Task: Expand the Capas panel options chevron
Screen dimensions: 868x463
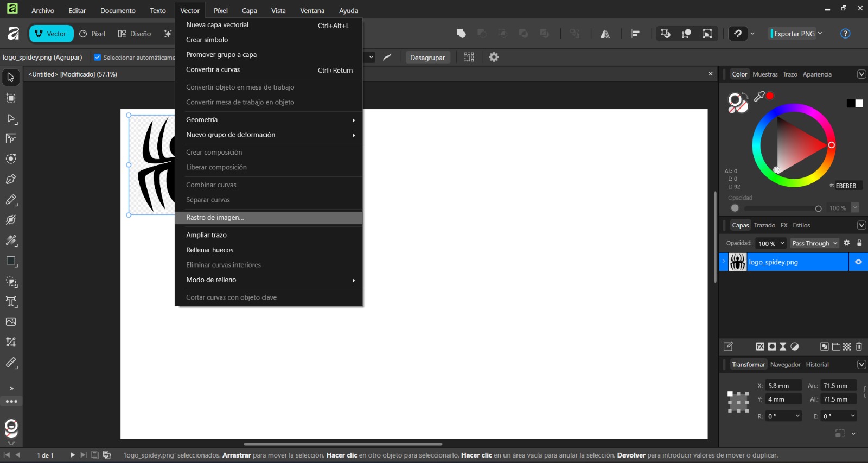Action: pyautogui.click(x=861, y=225)
